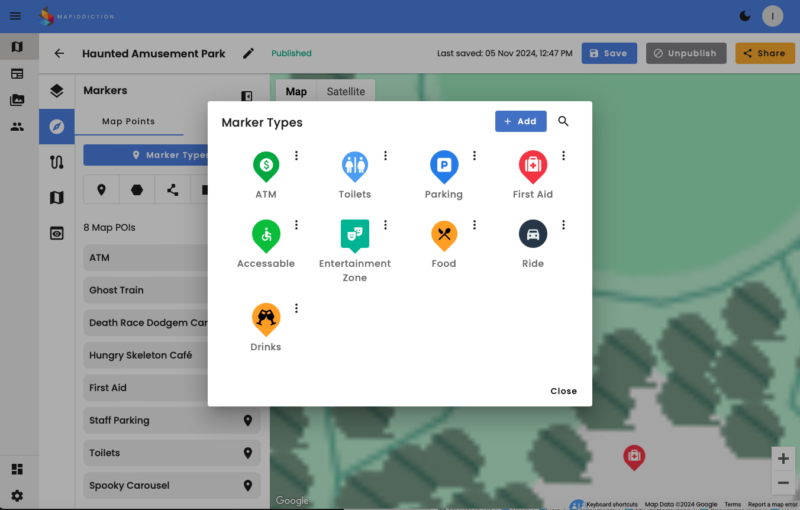800x510 pixels.
Task: Open options menu for Drinks marker
Action: tap(296, 308)
